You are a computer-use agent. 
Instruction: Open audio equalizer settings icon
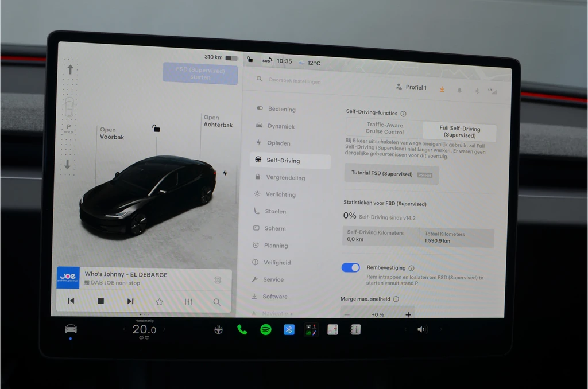(x=188, y=302)
